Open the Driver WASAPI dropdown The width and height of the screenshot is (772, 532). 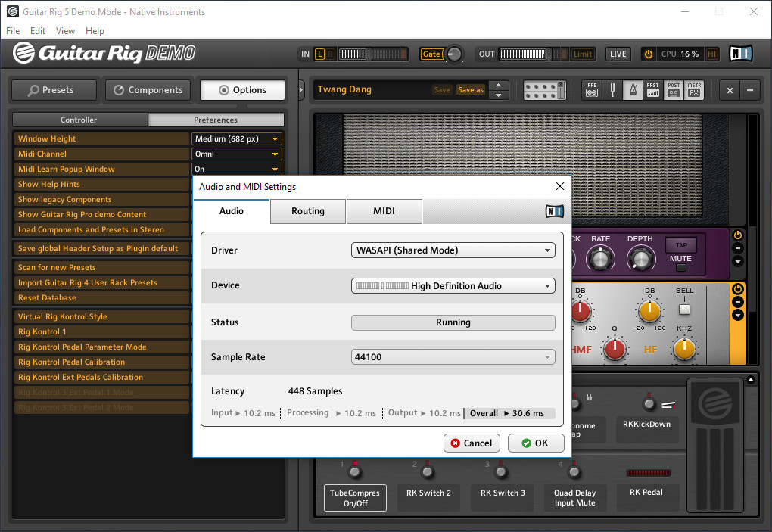pos(453,250)
